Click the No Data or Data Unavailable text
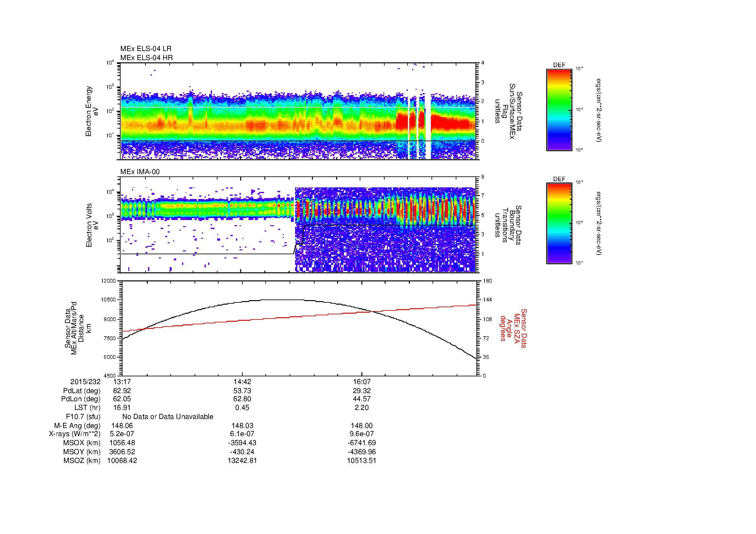The width and height of the screenshot is (756, 534). click(168, 416)
